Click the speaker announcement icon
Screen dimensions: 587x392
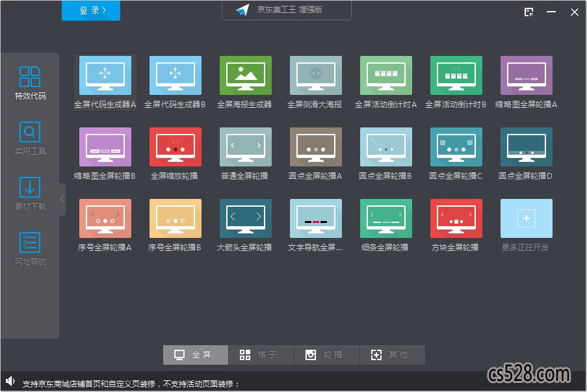click(x=10, y=381)
